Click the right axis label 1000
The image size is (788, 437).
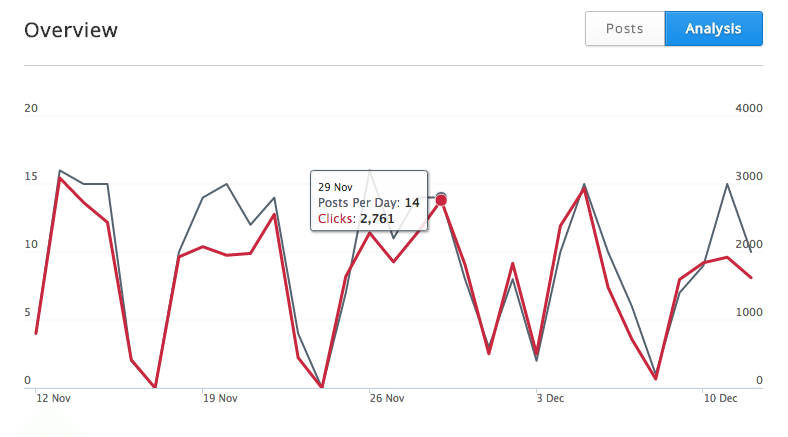[x=749, y=313]
